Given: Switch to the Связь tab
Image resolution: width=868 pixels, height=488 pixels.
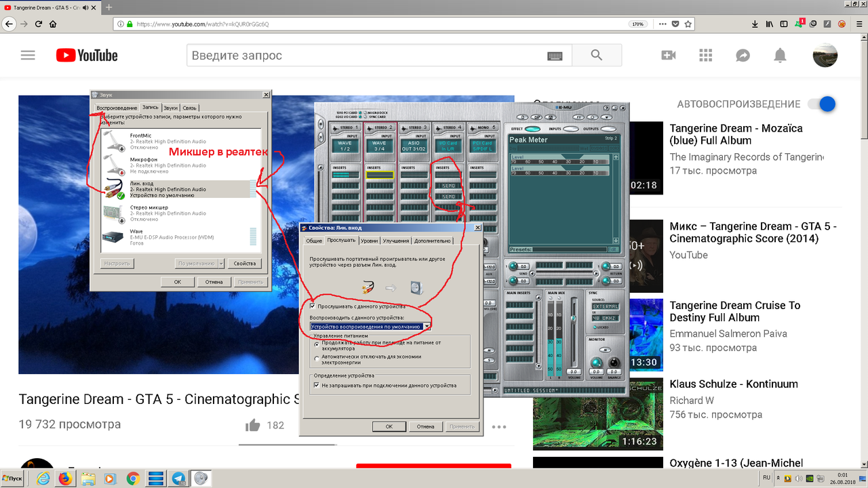Looking at the screenshot, I should [x=189, y=108].
